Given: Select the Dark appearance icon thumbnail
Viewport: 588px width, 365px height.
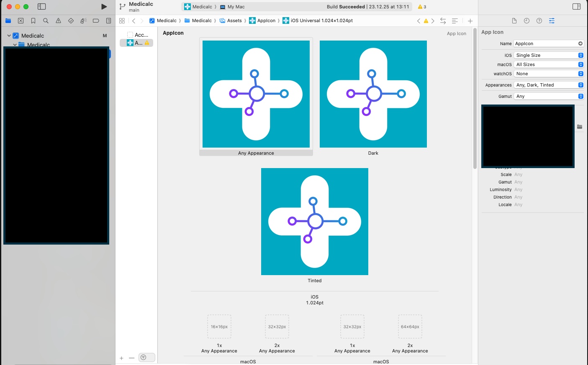Looking at the screenshot, I should [373, 94].
